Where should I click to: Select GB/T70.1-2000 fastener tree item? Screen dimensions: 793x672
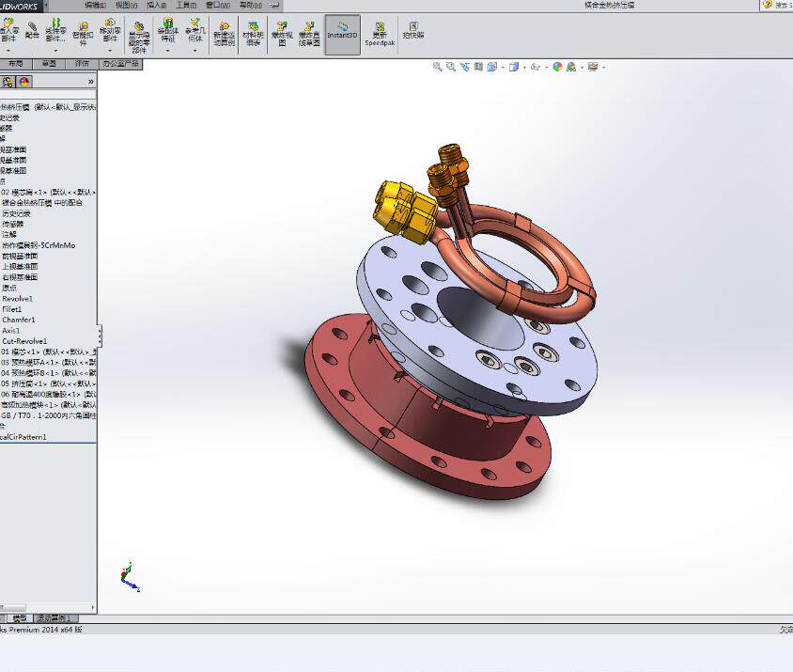point(48,415)
